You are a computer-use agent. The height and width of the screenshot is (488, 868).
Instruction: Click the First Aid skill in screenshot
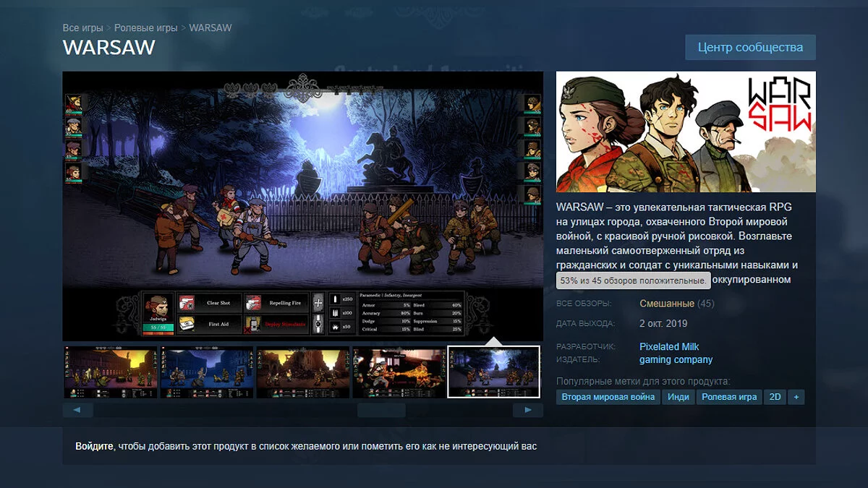[210, 324]
